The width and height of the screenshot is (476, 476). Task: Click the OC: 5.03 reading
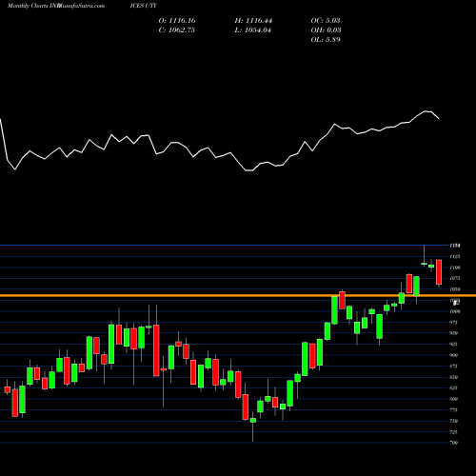pos(326,21)
